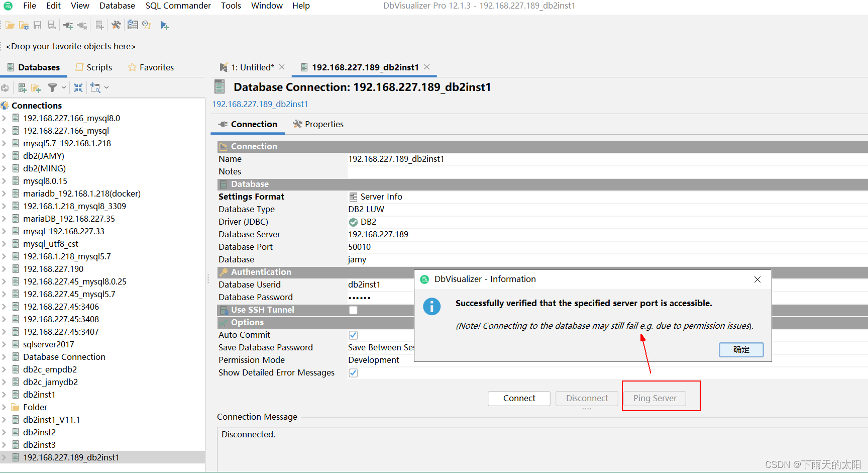Click the 192.168.227.189_db2inst1 breadcrumb link

click(260, 104)
